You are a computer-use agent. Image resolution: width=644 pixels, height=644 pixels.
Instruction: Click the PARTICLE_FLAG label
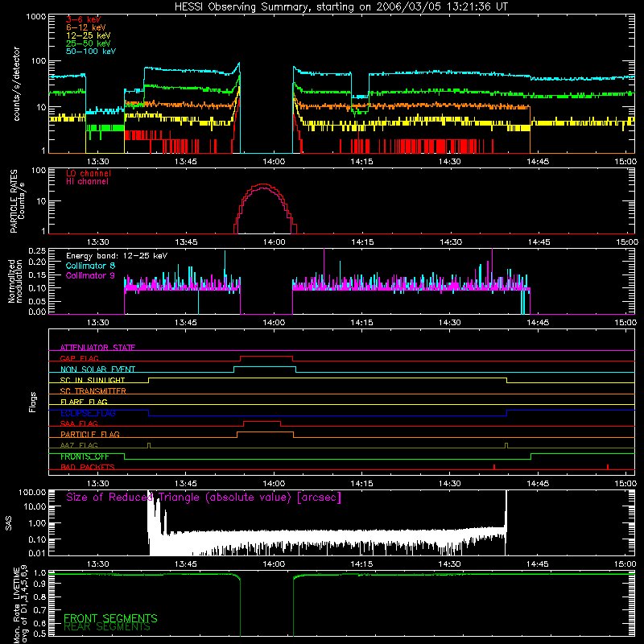pyautogui.click(x=90, y=434)
